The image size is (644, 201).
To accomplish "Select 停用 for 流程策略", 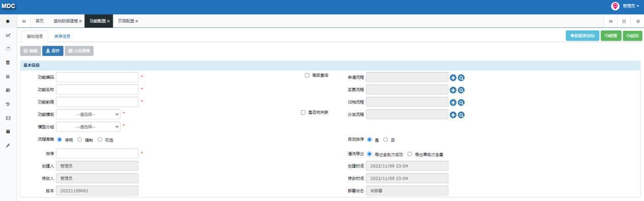I will pos(60,140).
